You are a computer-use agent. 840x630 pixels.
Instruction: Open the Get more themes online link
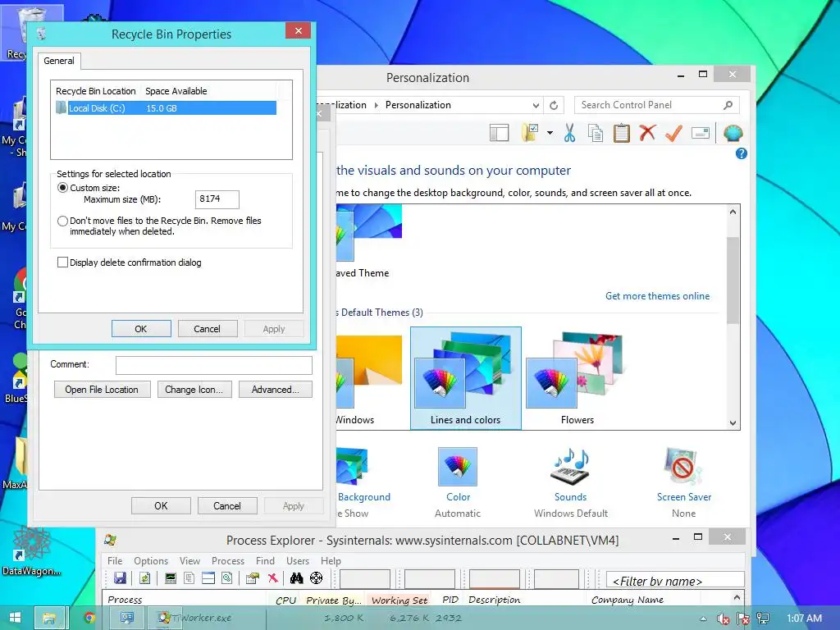657,295
